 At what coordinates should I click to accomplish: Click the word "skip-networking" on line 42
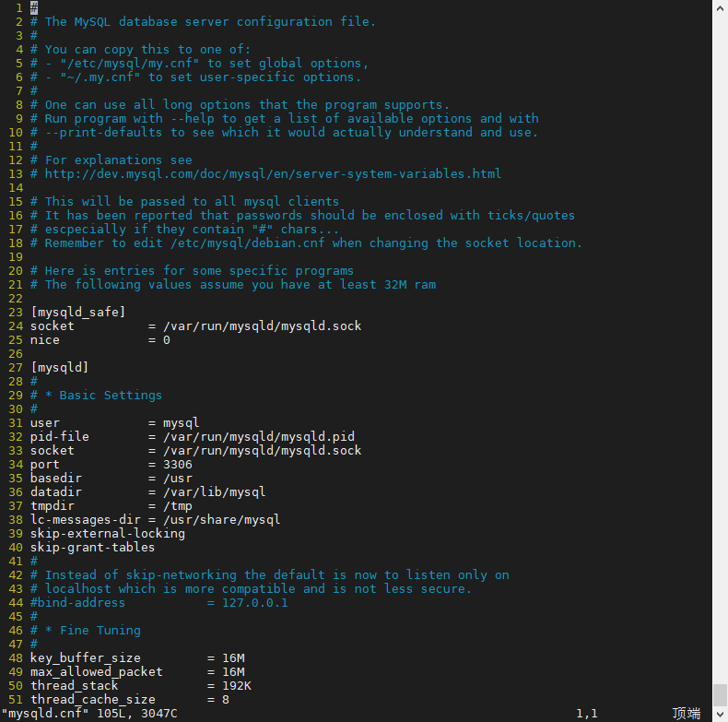pos(181,575)
